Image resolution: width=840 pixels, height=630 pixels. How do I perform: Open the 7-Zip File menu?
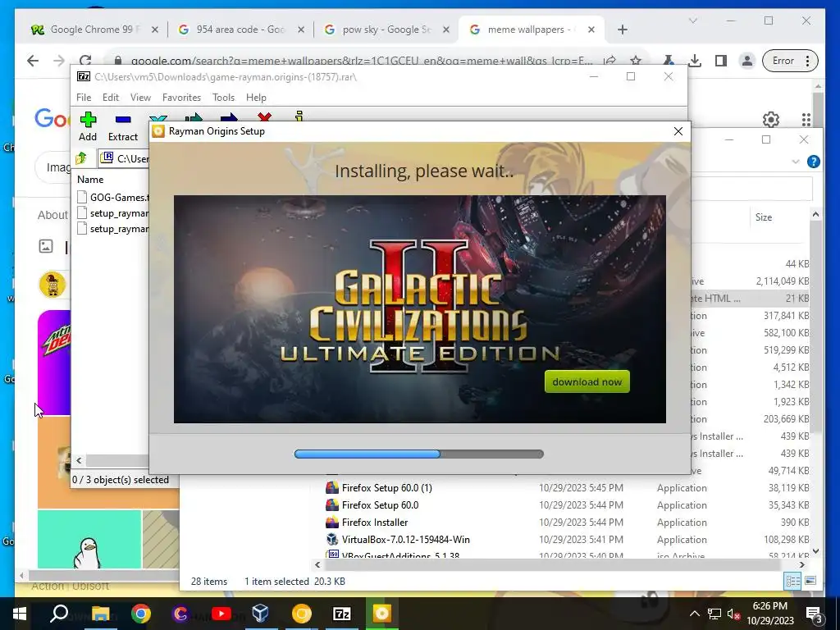coord(84,98)
